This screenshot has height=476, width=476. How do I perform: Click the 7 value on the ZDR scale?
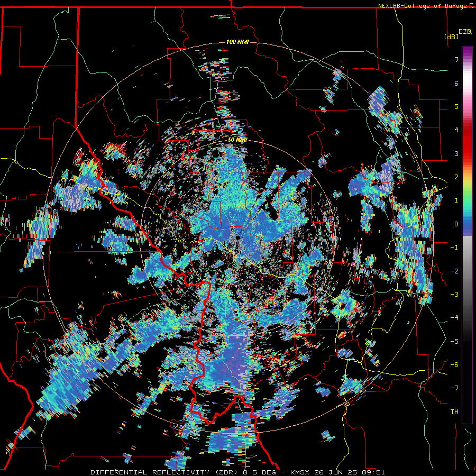coord(456,59)
